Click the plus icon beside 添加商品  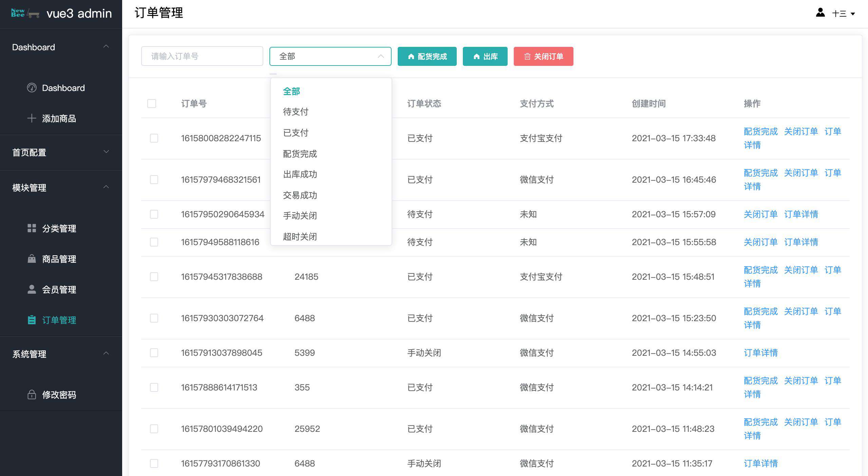click(32, 118)
